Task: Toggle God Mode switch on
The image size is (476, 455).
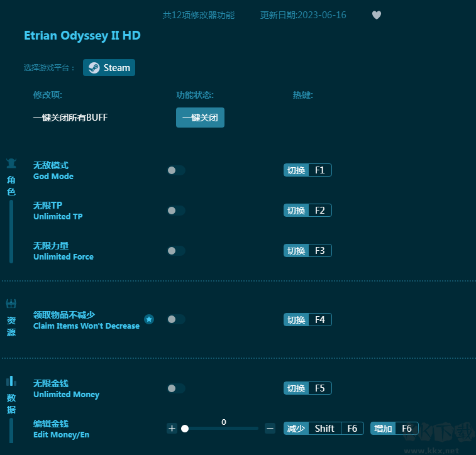Action: 176,170
